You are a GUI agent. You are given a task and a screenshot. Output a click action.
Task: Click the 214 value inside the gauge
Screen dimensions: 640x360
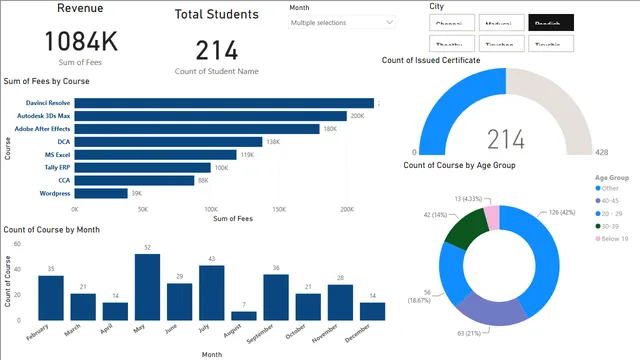506,139
